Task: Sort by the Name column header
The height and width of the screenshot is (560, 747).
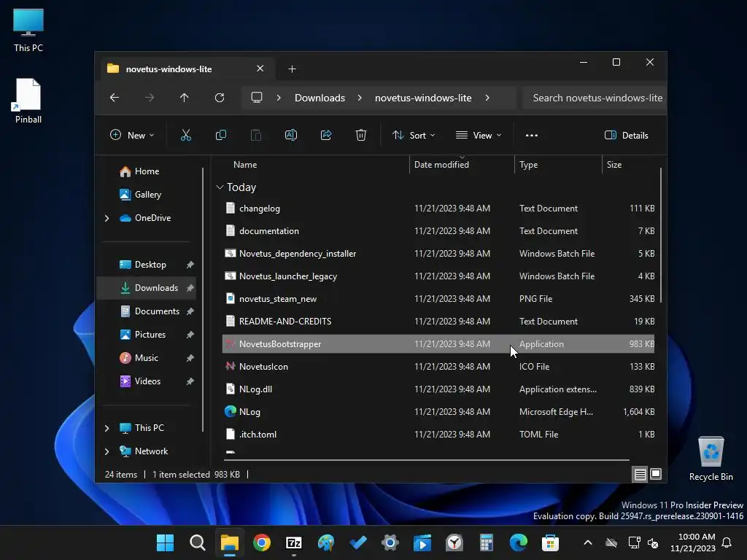Action: (245, 165)
